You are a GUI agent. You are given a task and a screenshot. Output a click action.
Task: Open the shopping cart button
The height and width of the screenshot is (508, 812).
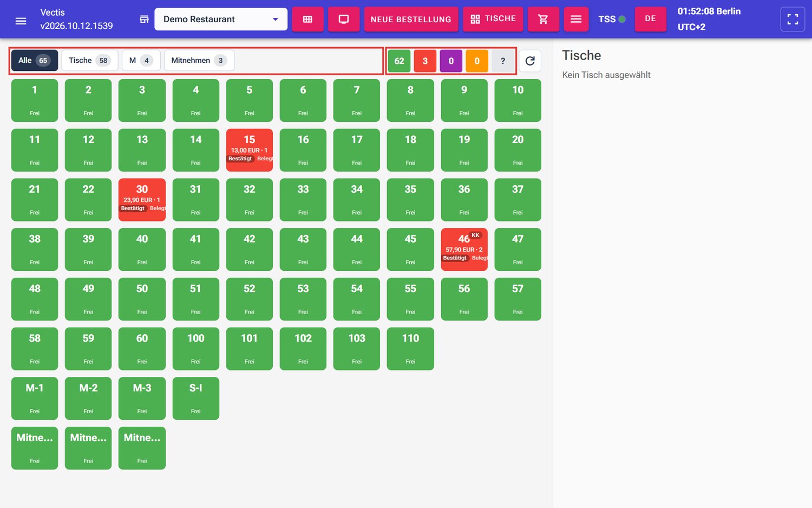pyautogui.click(x=543, y=19)
